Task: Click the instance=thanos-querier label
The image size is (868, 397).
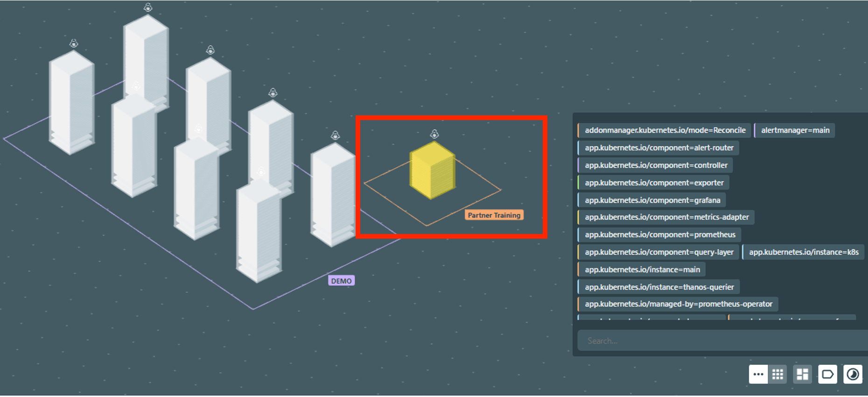Action: [x=658, y=287]
